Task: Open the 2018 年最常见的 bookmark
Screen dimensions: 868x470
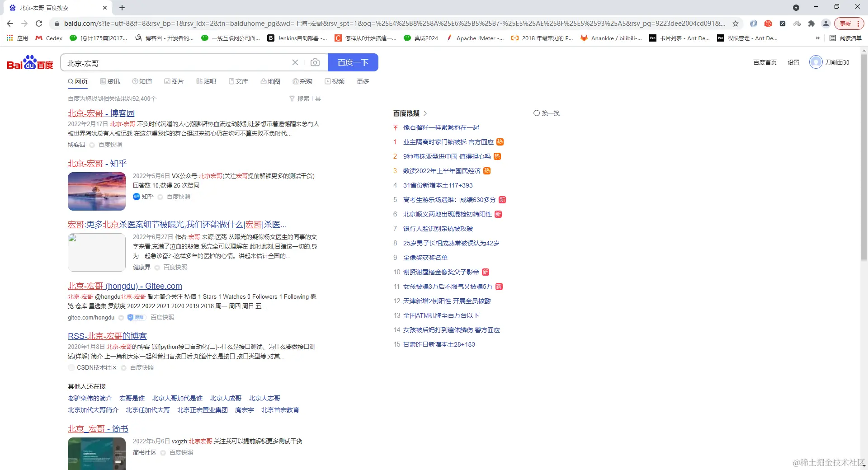Action: coord(542,38)
